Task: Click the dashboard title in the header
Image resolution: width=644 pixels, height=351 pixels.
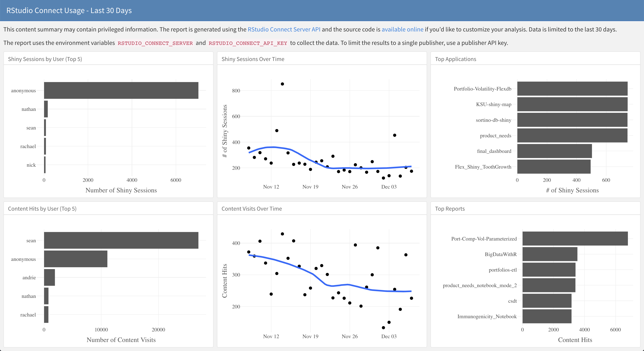Action: (69, 11)
